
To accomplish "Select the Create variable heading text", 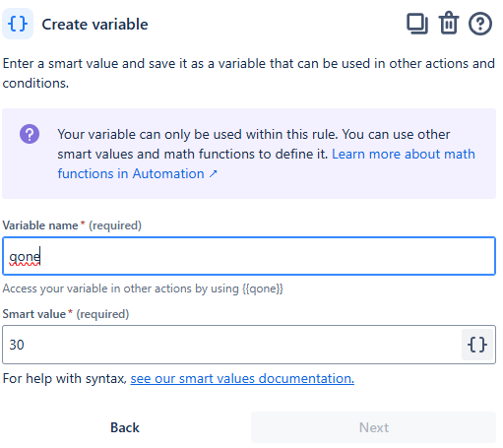I will (x=94, y=25).
